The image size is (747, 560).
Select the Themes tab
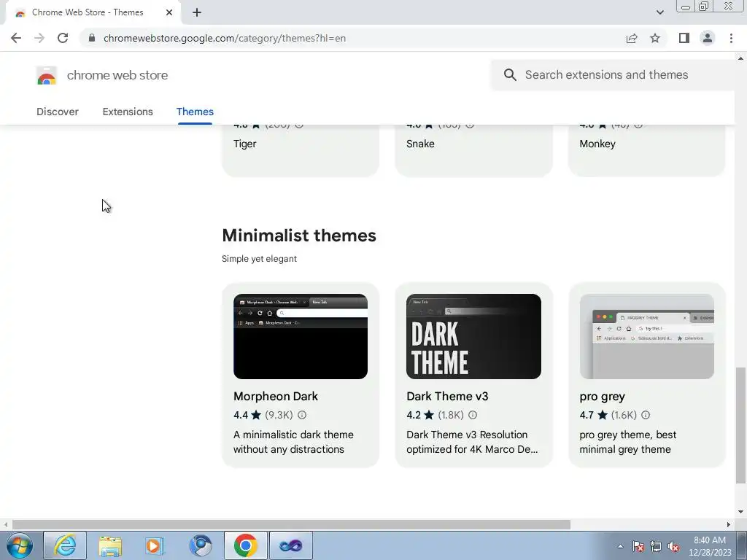click(195, 112)
